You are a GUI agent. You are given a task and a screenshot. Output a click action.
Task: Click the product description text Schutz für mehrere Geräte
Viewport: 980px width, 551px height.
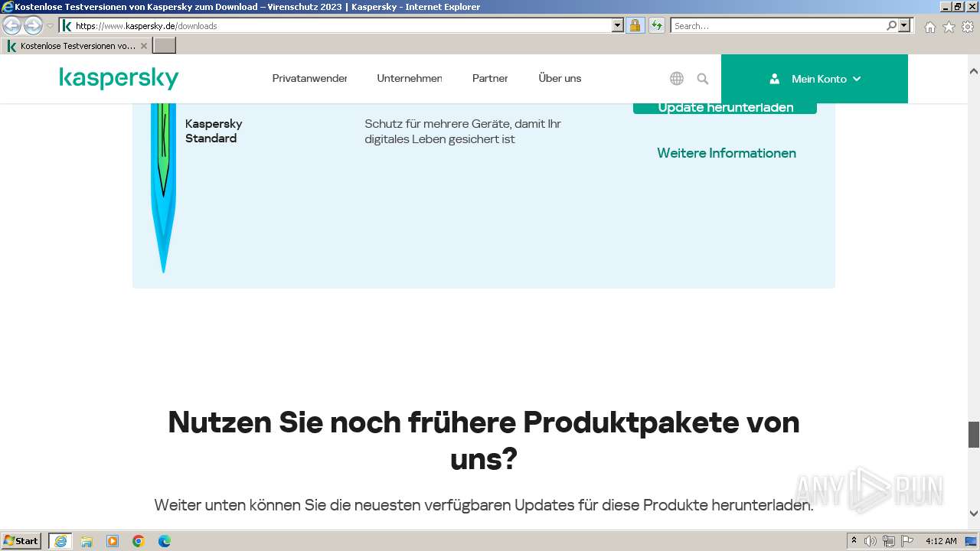pos(463,132)
